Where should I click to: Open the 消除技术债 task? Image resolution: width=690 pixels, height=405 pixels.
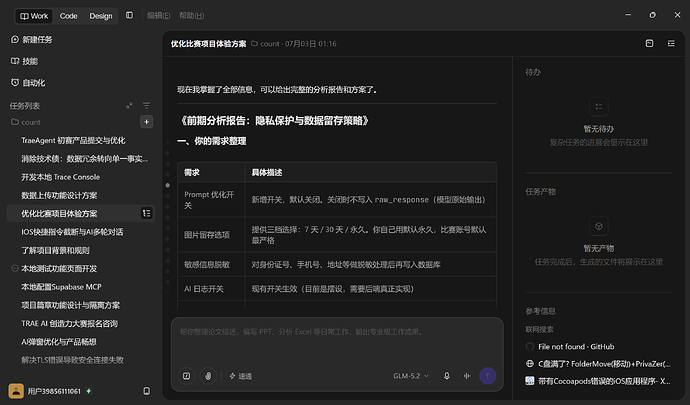[x=84, y=159]
